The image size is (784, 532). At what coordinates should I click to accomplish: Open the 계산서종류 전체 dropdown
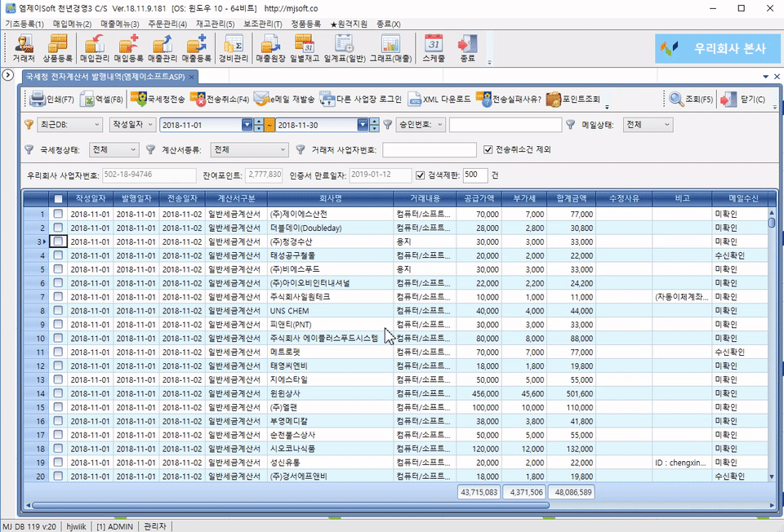(x=249, y=149)
